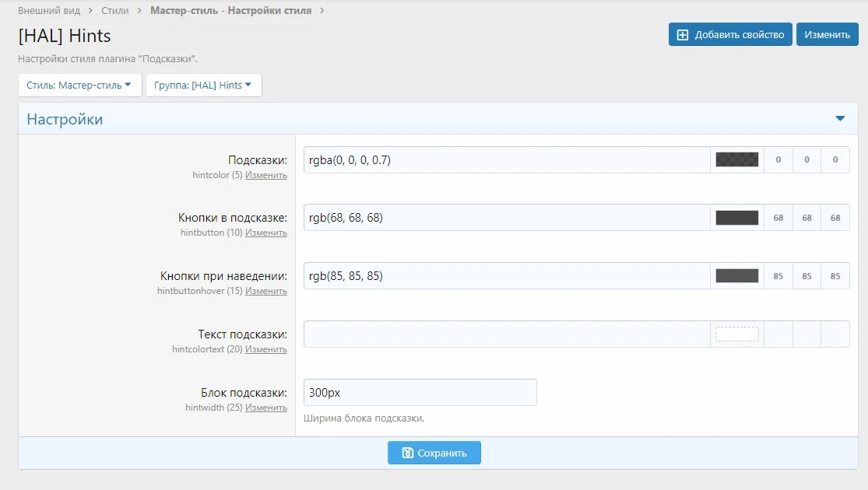Screen dimensions: 868x490
Task: Click Изменить link under hintcolor
Action: coord(266,175)
